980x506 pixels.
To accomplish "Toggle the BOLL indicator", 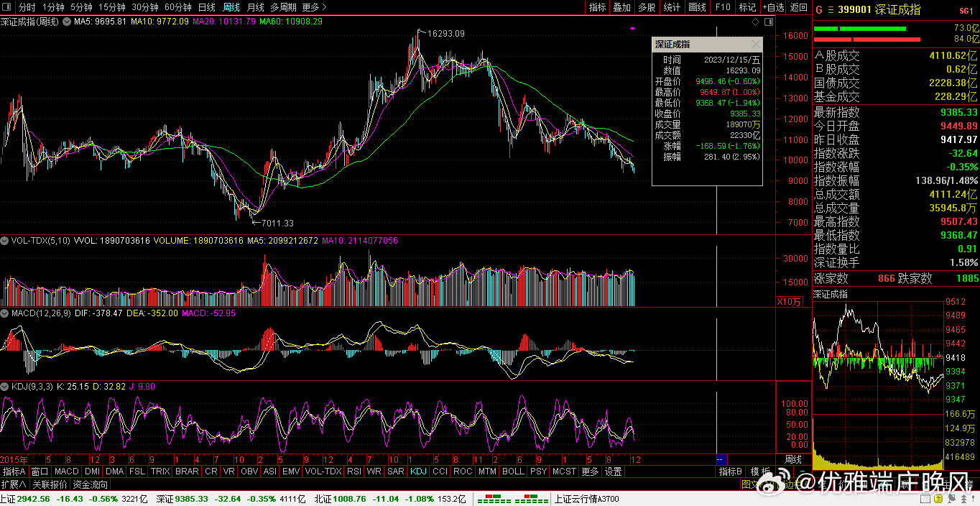I will [x=513, y=471].
